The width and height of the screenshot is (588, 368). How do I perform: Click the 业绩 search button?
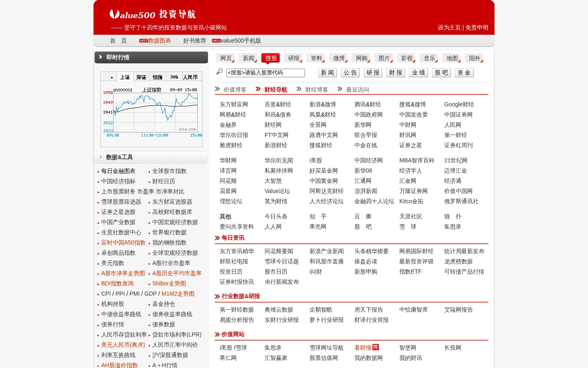419,73
